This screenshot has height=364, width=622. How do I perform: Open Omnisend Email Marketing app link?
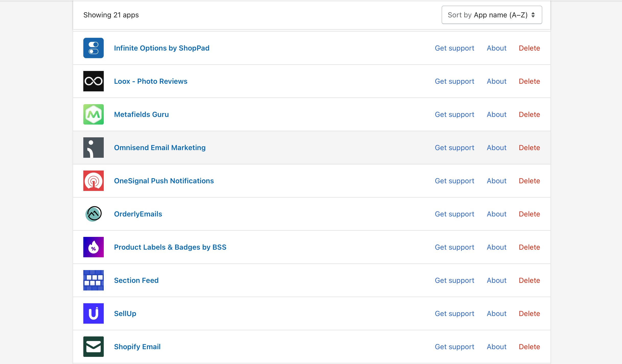160,148
